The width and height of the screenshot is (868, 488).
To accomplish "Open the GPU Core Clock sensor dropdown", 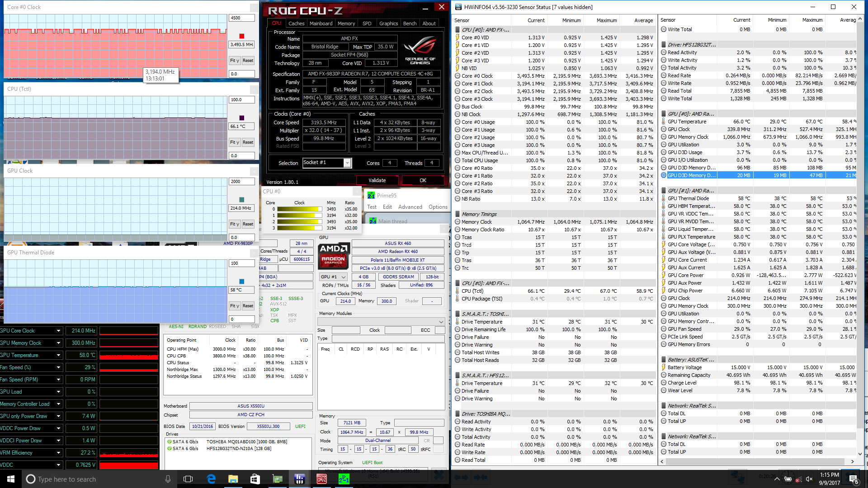I will 58,331.
